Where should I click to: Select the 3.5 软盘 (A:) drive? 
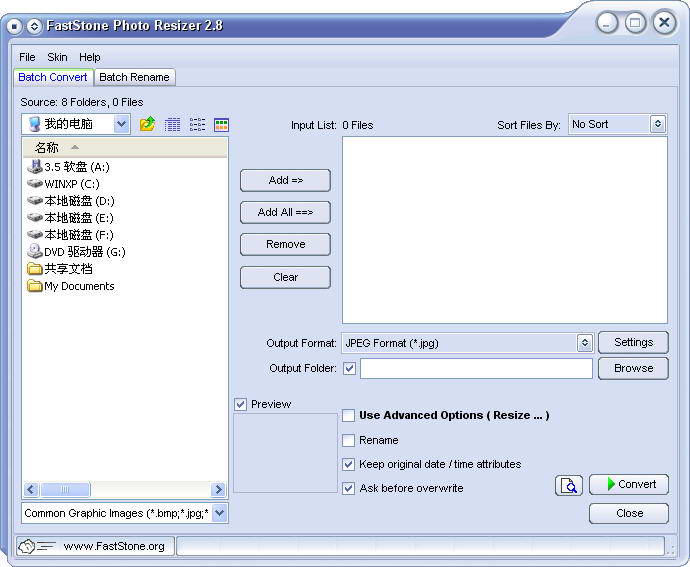[69, 167]
